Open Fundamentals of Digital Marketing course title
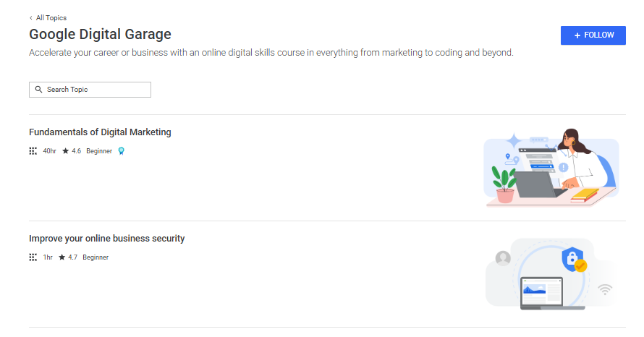This screenshot has height=337, width=644. tap(100, 132)
